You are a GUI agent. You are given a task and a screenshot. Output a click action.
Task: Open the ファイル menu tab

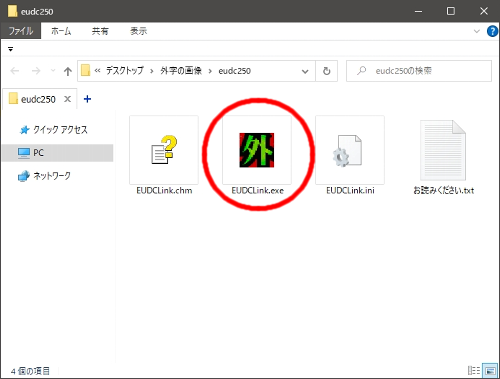coord(21,31)
